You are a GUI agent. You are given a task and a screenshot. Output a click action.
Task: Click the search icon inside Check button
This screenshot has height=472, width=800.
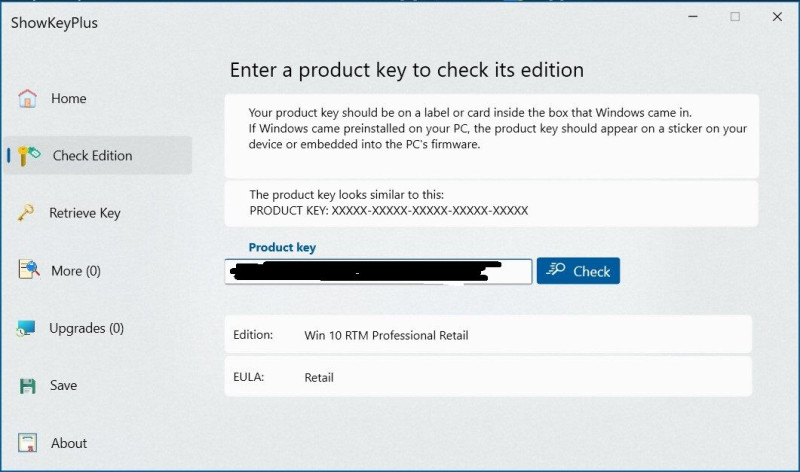556,269
